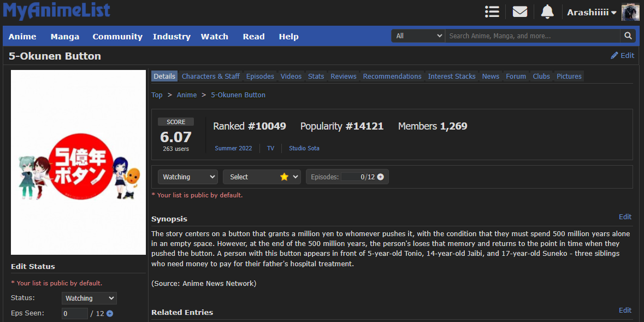This screenshot has height=322, width=644.
Task: Open the Help navigation menu
Action: point(289,37)
